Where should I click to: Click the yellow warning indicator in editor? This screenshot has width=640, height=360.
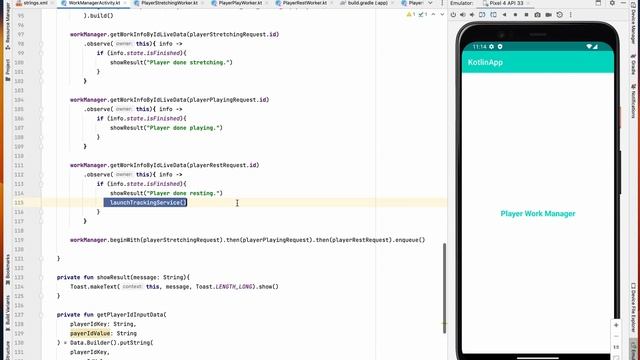pos(411,15)
